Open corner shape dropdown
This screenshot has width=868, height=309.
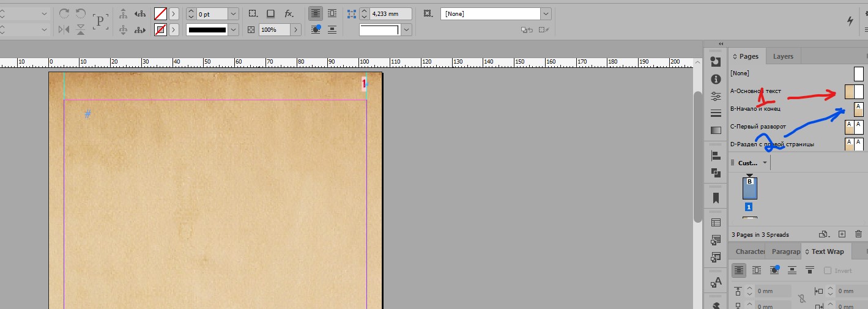[406, 29]
